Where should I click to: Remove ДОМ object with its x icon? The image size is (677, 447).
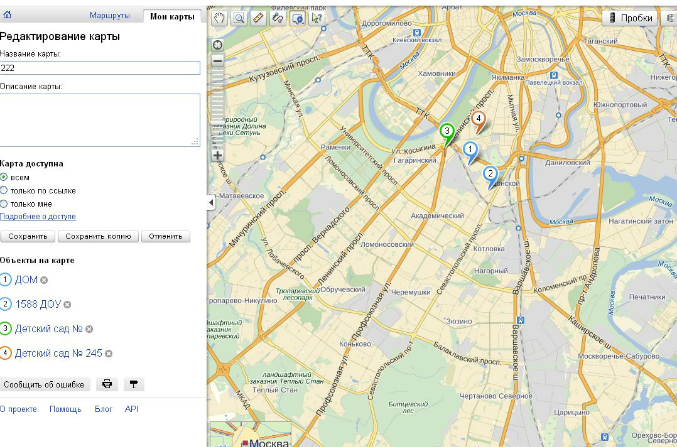click(x=44, y=281)
